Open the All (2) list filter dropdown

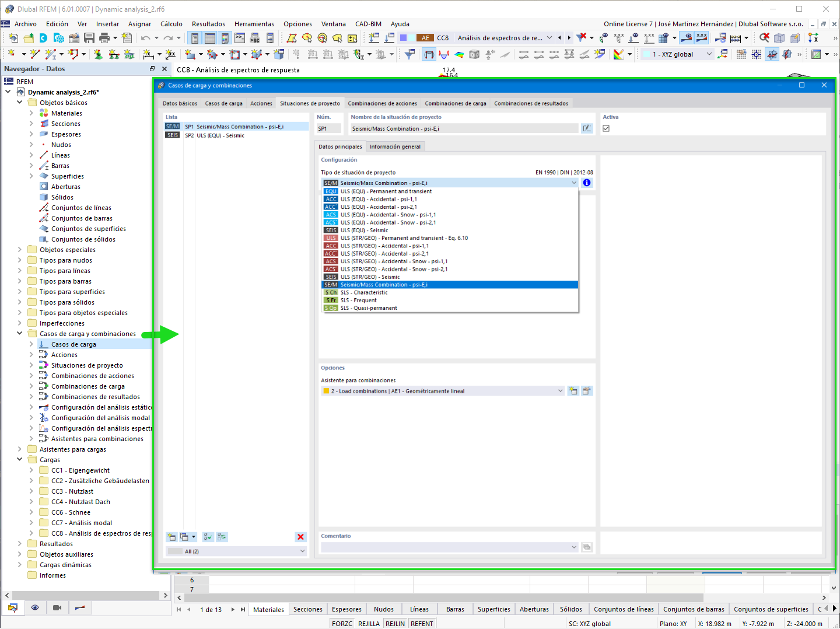236,551
